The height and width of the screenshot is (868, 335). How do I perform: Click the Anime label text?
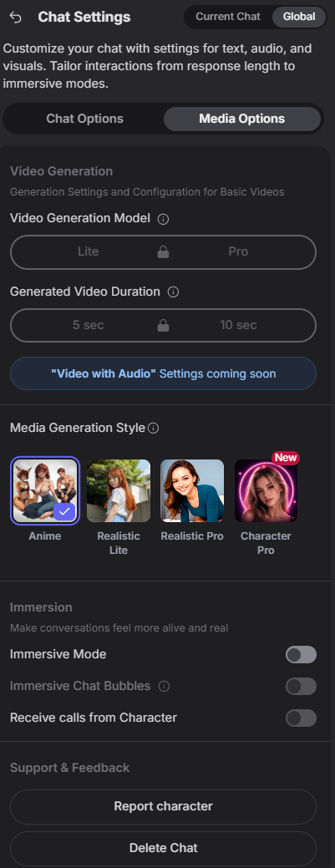click(x=45, y=536)
